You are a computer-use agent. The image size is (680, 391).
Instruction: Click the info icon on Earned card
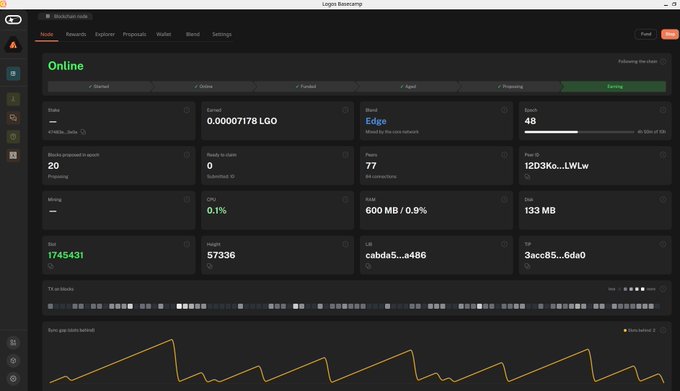[345, 110]
